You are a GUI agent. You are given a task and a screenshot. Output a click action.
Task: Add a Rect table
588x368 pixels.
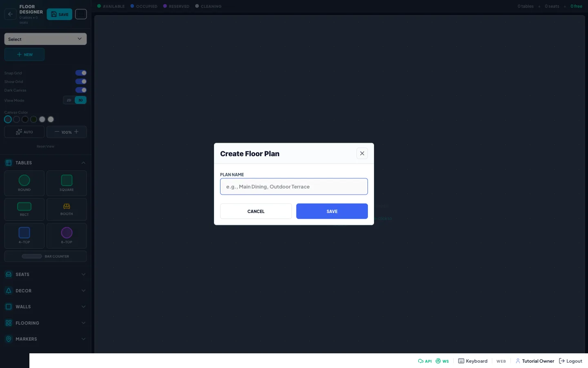click(x=24, y=209)
